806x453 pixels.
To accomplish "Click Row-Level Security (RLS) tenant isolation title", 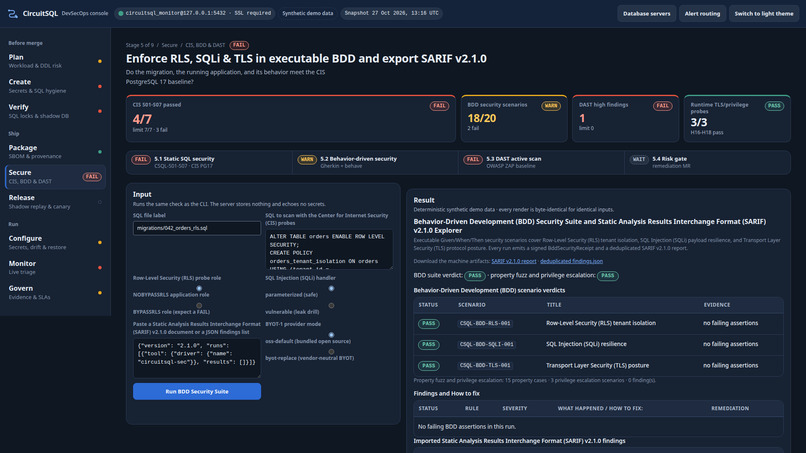I will [x=601, y=323].
